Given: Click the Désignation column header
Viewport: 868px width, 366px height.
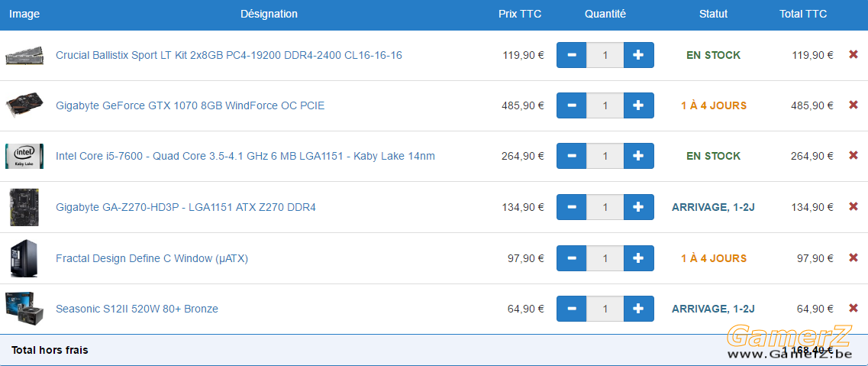Looking at the screenshot, I should pyautogui.click(x=269, y=14).
